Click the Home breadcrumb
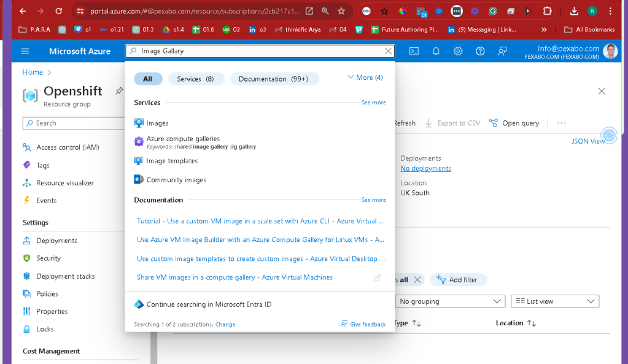628x364 pixels. [x=33, y=72]
